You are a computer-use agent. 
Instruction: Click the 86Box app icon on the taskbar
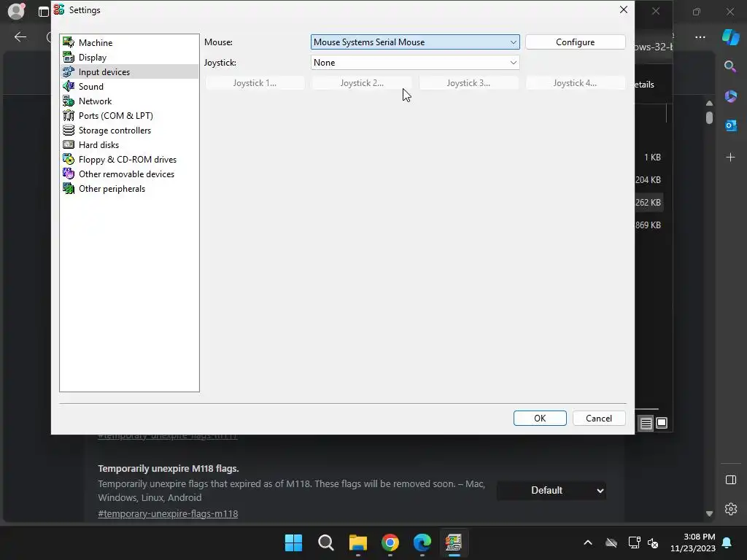pos(454,542)
